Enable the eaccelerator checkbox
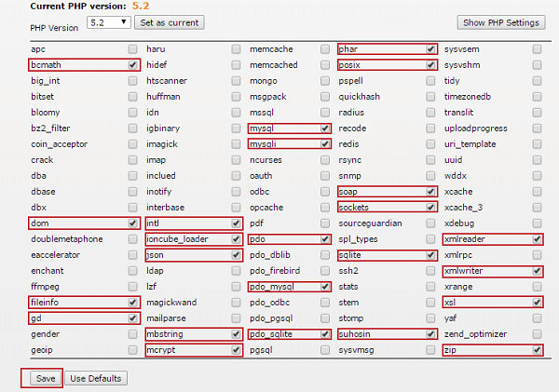The width and height of the screenshot is (559, 392). 132,255
